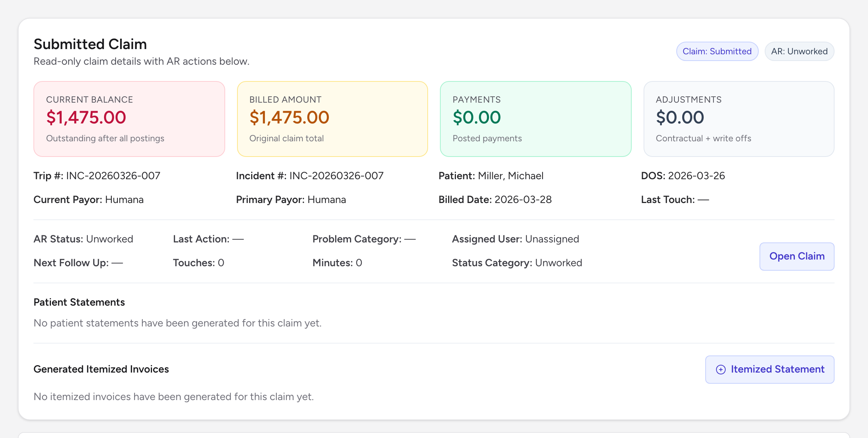Click the Submitted Claim title
This screenshot has height=438, width=868.
point(90,44)
